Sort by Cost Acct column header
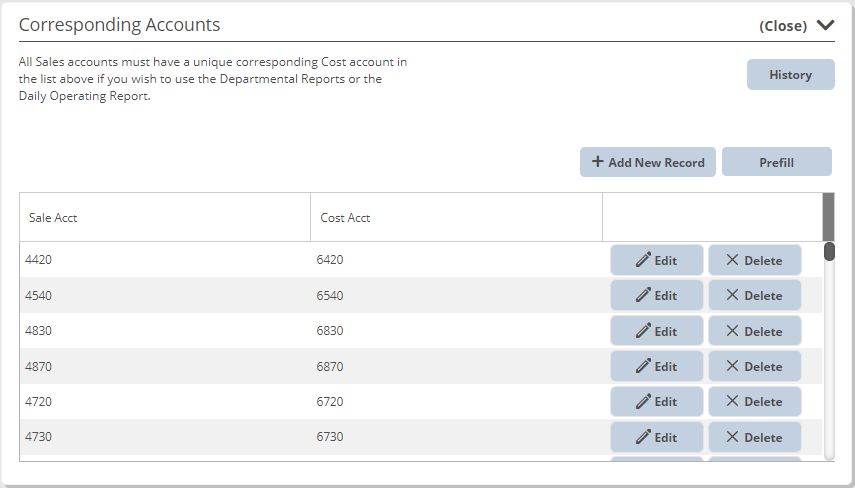This screenshot has width=855, height=488. (x=345, y=218)
